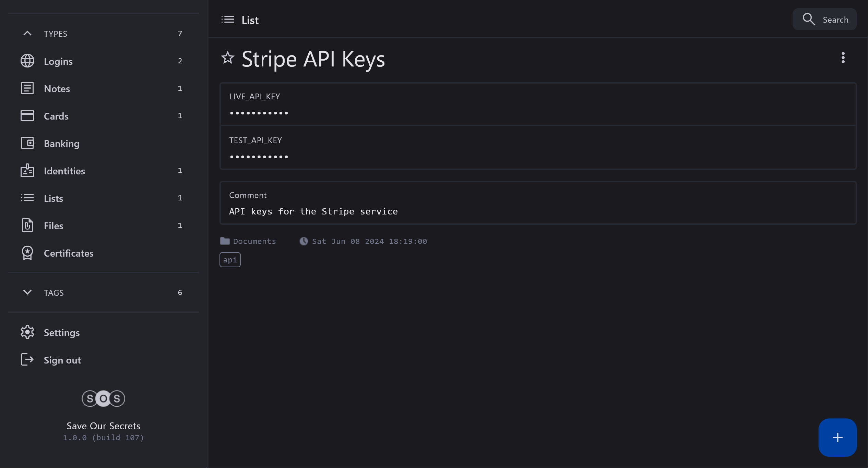
Task: Open the Documents folder link
Action: tap(254, 241)
